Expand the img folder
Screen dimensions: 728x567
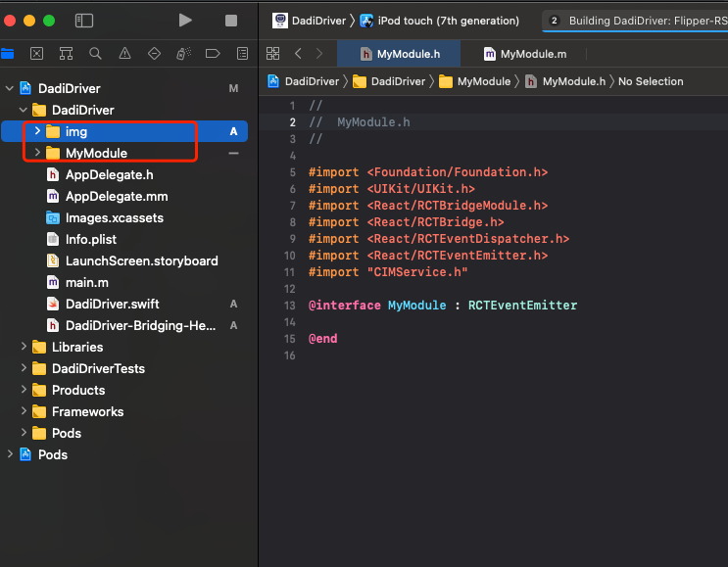(37, 131)
